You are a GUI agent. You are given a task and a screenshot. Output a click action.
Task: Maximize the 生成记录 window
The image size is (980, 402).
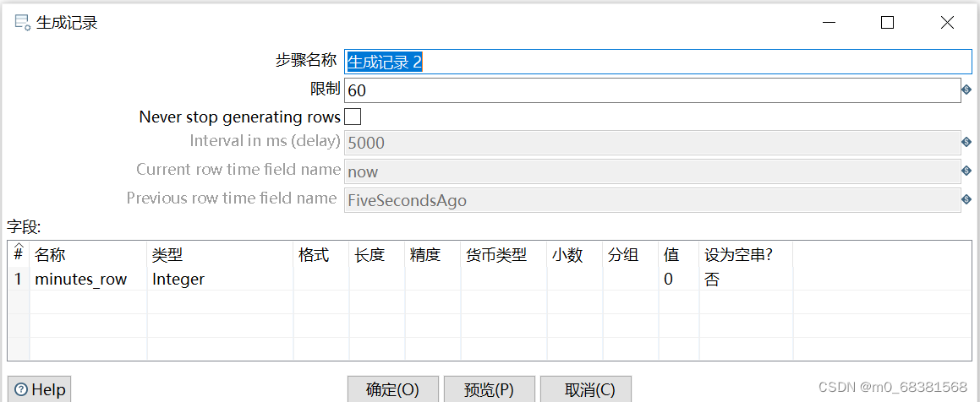[888, 23]
